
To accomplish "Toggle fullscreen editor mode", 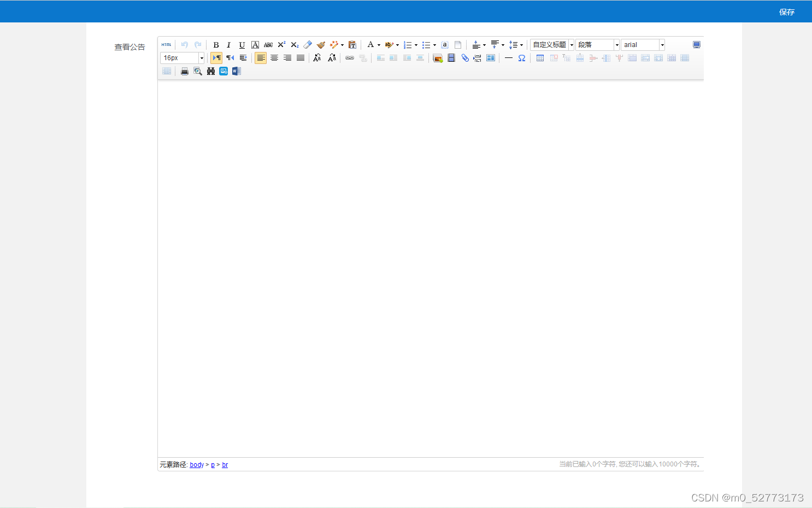I will 697,45.
